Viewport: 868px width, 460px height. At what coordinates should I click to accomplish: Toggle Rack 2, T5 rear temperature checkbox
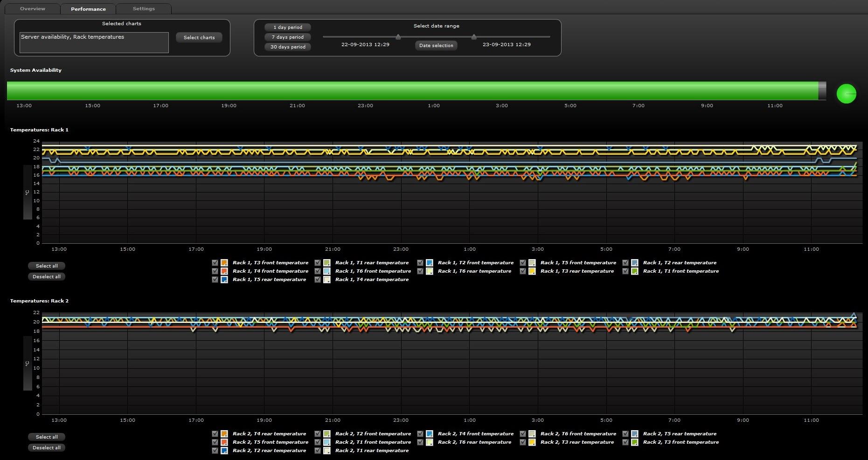(x=625, y=434)
